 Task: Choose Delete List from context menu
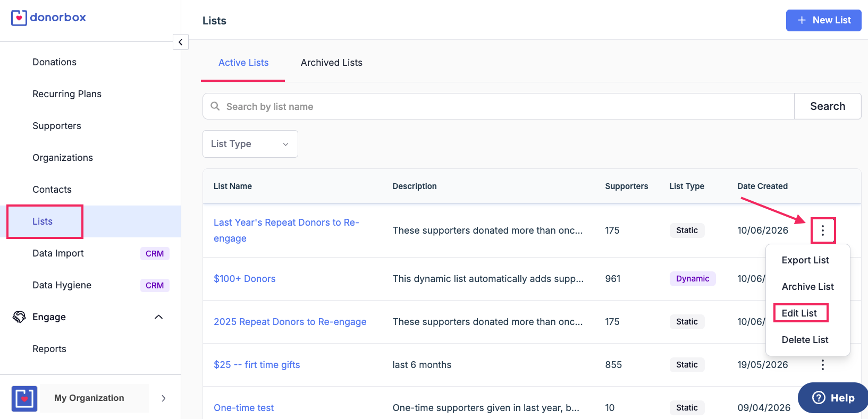[x=805, y=340]
